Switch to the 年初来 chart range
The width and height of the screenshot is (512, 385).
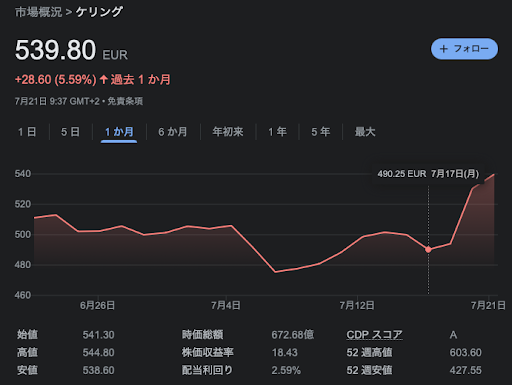pyautogui.click(x=228, y=132)
